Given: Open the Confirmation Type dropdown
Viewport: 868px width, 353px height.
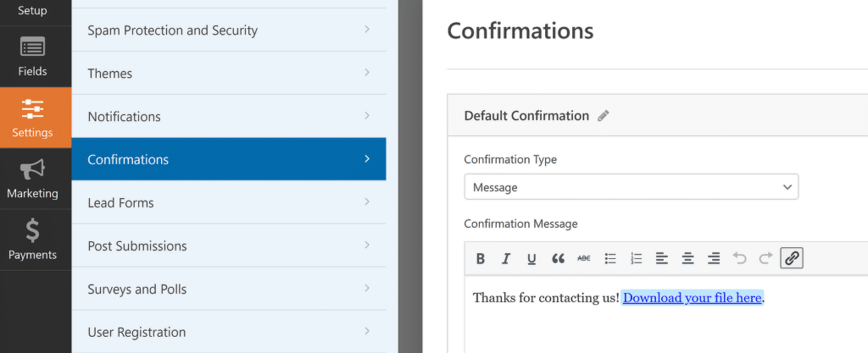Looking at the screenshot, I should pyautogui.click(x=631, y=187).
